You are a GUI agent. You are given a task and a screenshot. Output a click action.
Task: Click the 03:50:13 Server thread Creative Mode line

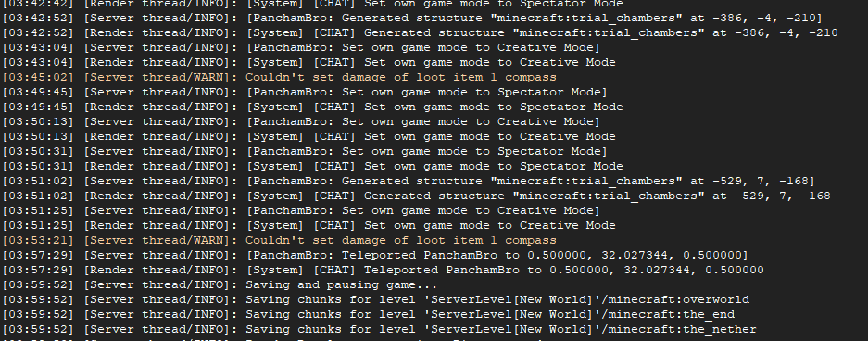point(301,121)
